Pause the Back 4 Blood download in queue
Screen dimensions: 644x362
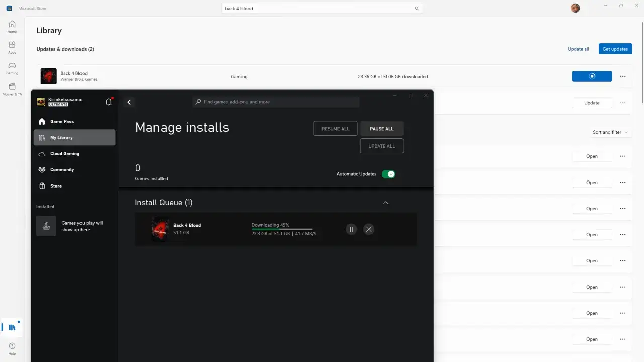[351, 229]
